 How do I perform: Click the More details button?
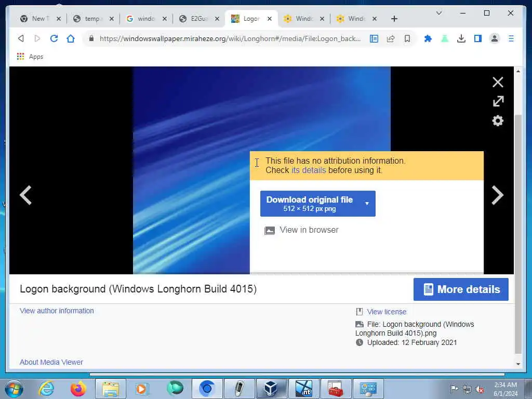[x=461, y=289]
